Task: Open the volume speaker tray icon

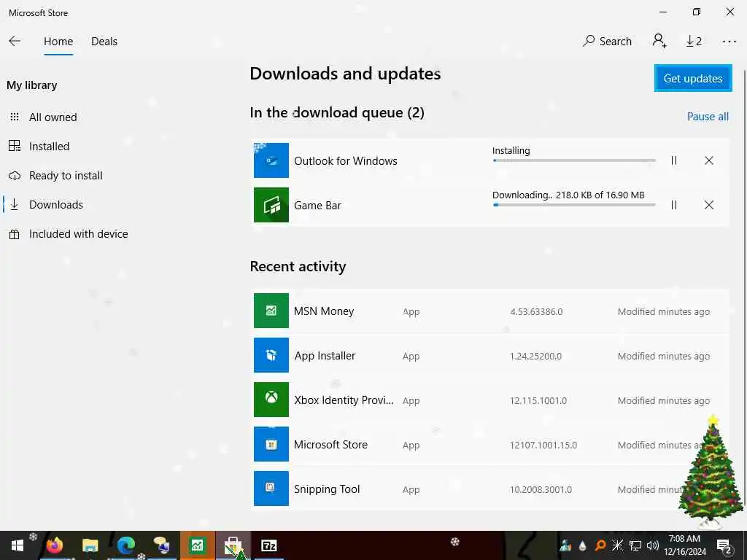Action: (653, 545)
